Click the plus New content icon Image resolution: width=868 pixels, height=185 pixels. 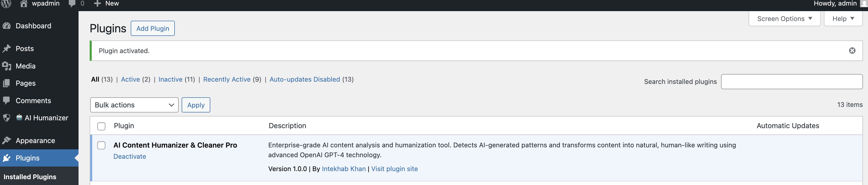coord(97,3)
